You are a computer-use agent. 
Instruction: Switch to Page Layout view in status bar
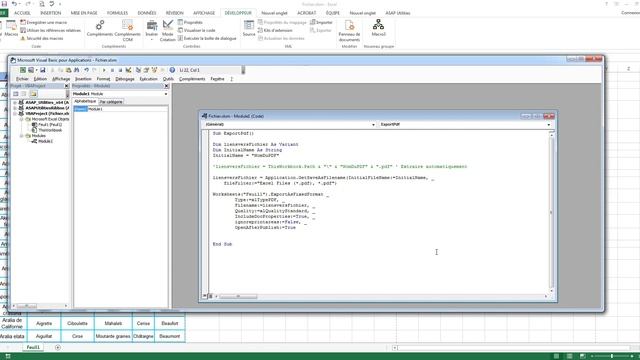pos(569,356)
